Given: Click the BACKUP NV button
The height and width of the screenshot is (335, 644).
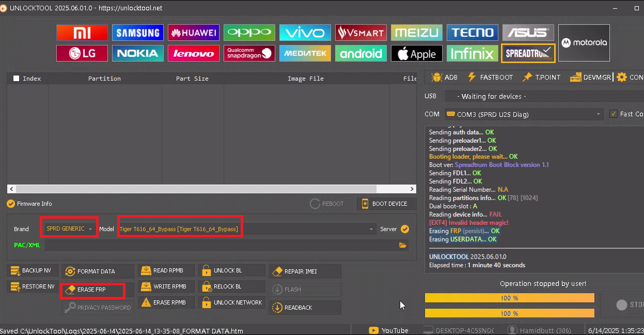Looking at the screenshot, I should tap(33, 270).
